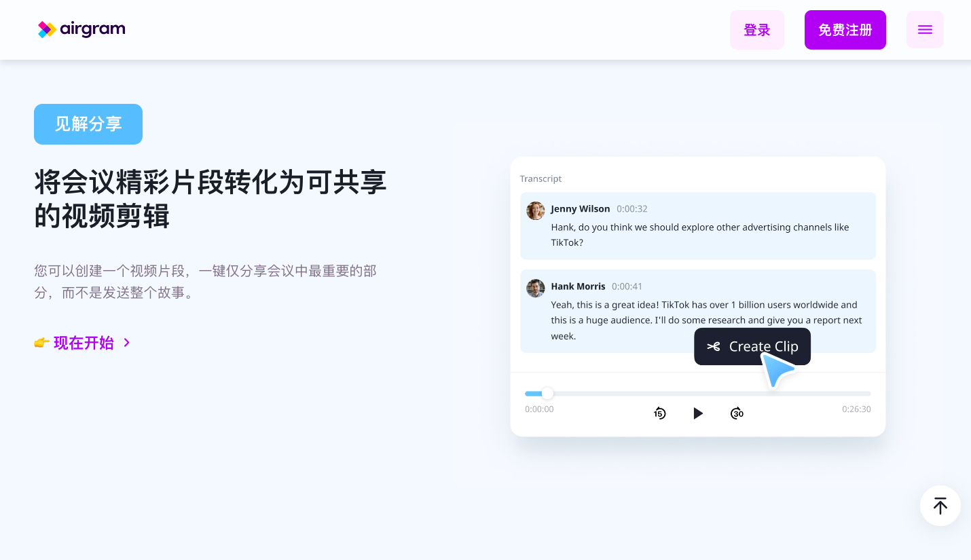Play the meeting recording
971x560 pixels.
pos(698,413)
